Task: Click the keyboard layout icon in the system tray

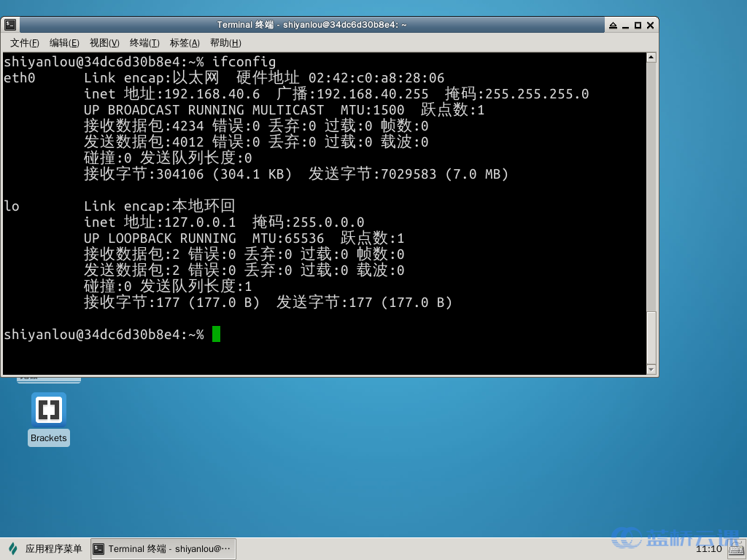Action: [735, 548]
